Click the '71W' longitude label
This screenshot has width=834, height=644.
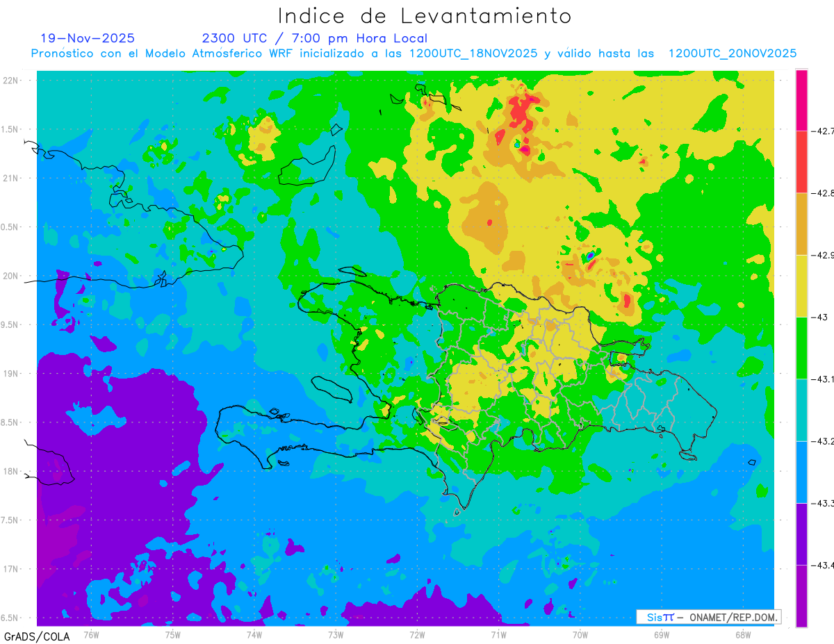[x=498, y=635]
